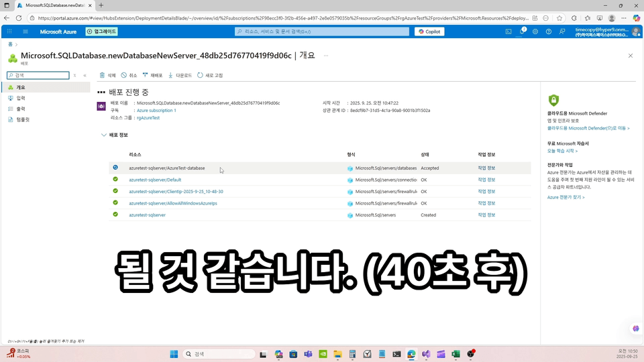Open 작업 정보 for AzureTest-database row

(486, 168)
